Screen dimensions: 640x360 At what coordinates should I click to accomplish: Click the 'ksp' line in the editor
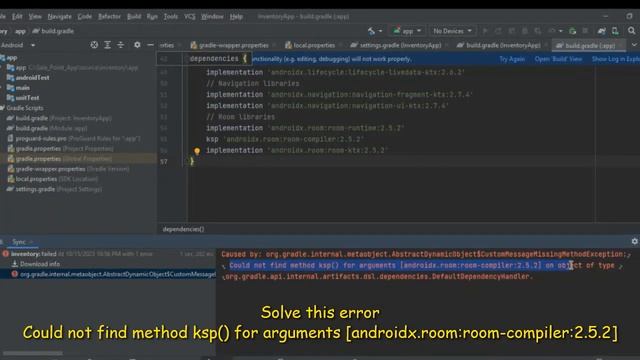click(x=284, y=139)
